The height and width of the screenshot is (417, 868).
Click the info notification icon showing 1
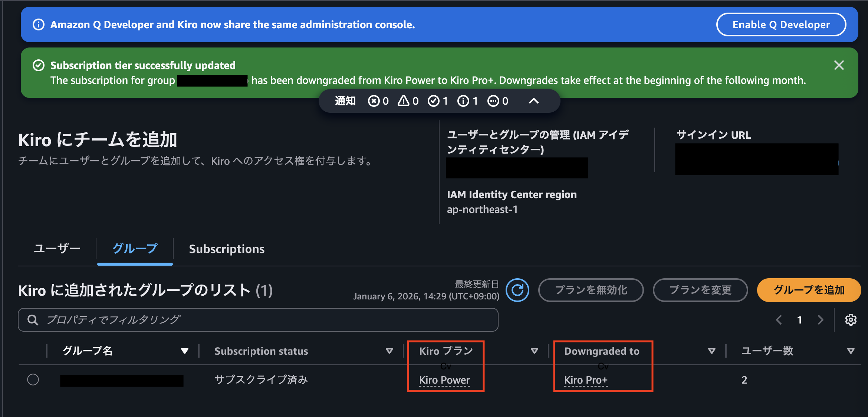point(463,101)
